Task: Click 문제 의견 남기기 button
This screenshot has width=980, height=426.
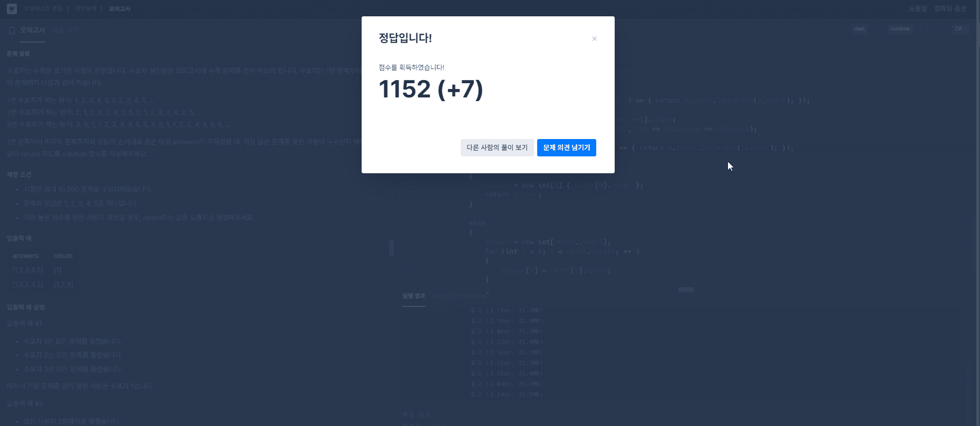Action: click(x=567, y=147)
